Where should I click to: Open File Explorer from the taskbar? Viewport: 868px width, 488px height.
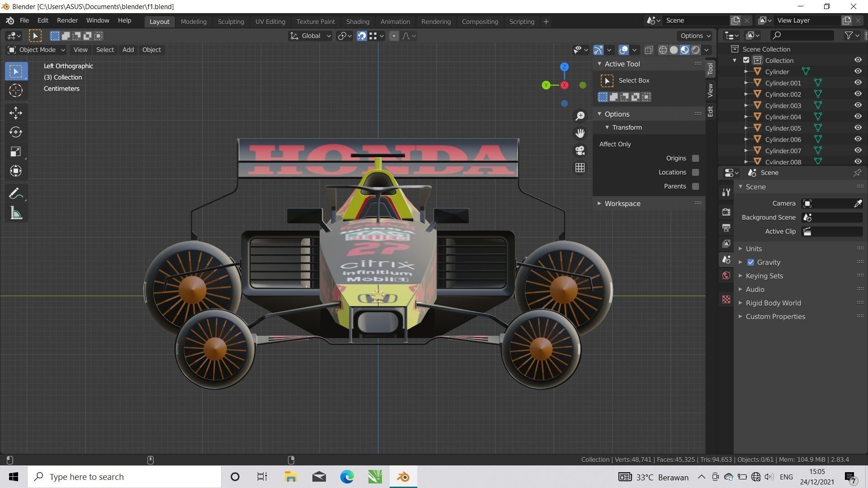tap(291, 477)
